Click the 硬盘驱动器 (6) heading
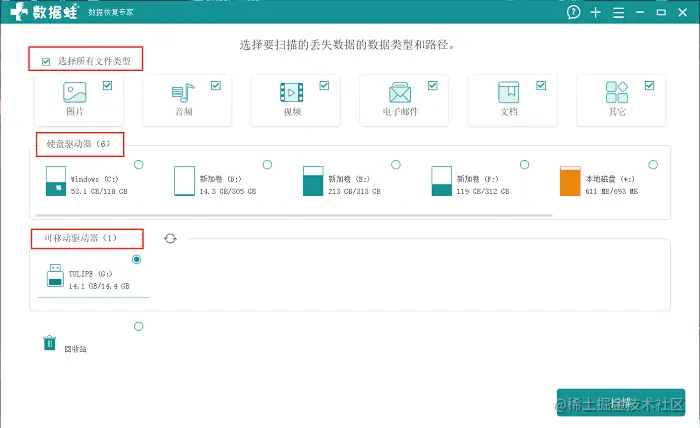The image size is (700, 428). [x=79, y=144]
